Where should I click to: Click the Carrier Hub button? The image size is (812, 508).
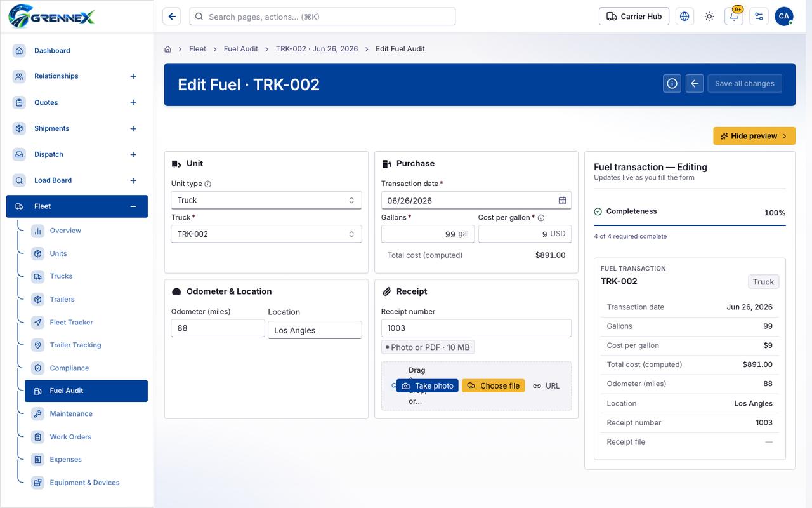[x=634, y=17]
